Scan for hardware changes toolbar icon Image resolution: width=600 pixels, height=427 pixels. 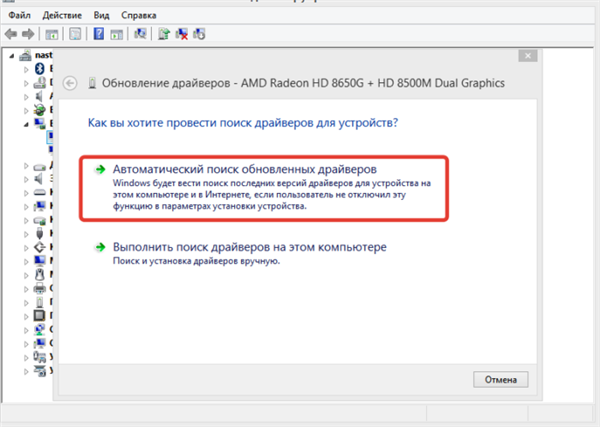tap(140, 34)
